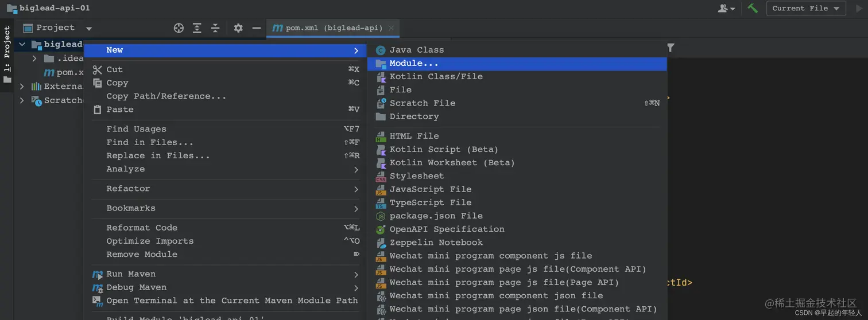Create a new JavaScript File

tap(517, 189)
